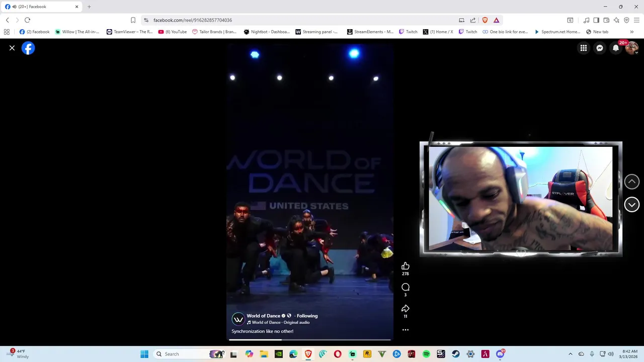Image resolution: width=644 pixels, height=362 pixels.
Task: Pause the dance reel video
Action: click(x=309, y=191)
